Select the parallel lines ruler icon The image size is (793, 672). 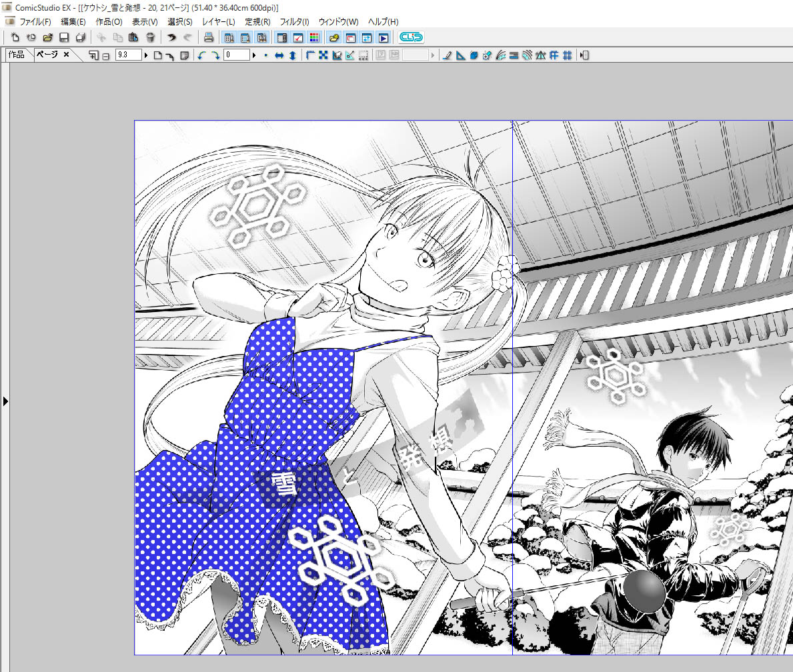[x=514, y=55]
